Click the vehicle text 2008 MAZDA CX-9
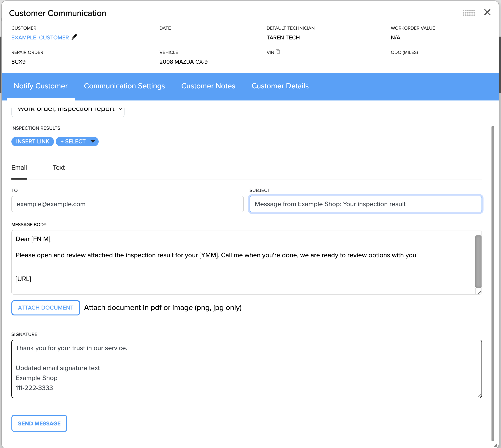 (183, 62)
